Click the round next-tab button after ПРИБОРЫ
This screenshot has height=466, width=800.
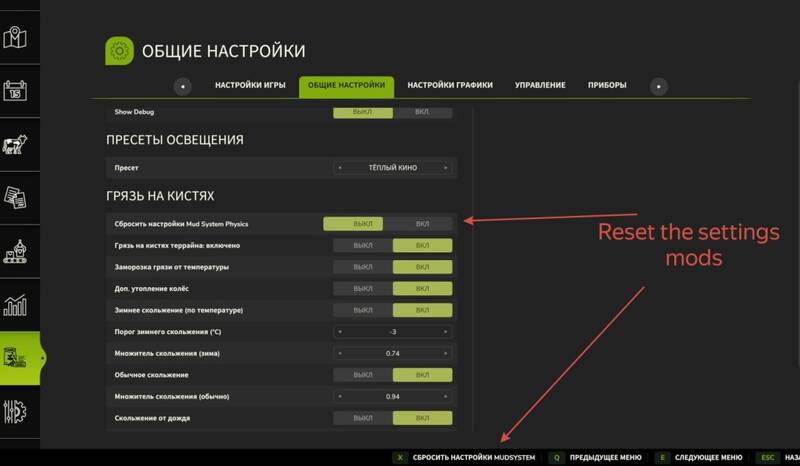pyautogui.click(x=660, y=86)
